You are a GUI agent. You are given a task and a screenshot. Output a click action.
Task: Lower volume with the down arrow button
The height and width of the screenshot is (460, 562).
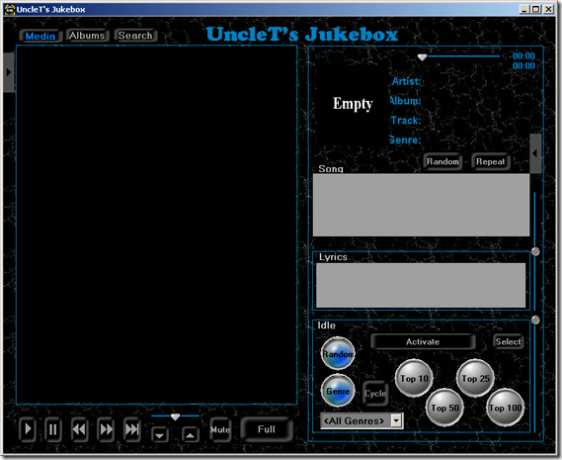coord(160,435)
